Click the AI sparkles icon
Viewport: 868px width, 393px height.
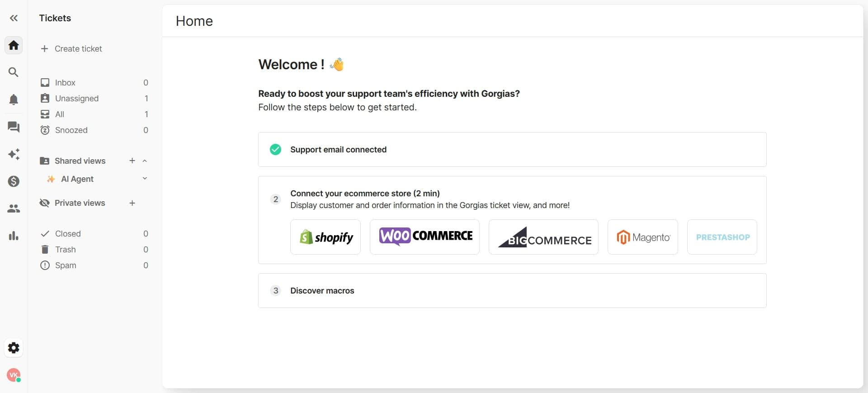click(x=14, y=154)
